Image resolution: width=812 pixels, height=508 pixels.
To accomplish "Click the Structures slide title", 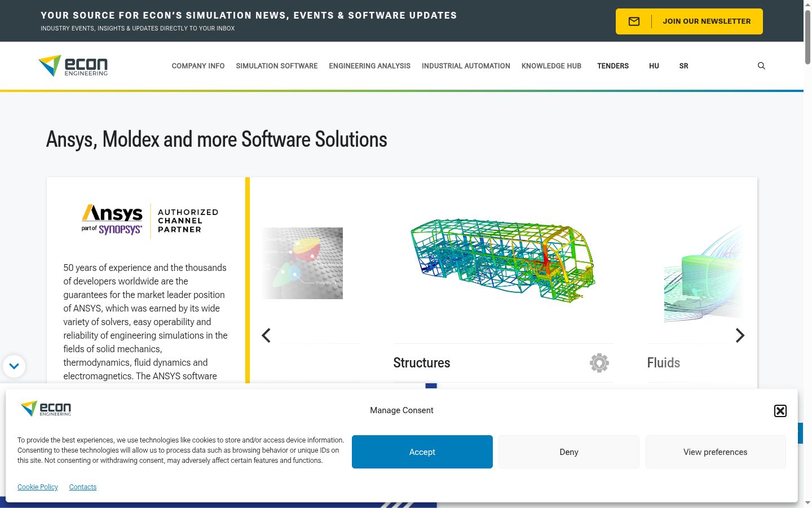I will point(422,363).
